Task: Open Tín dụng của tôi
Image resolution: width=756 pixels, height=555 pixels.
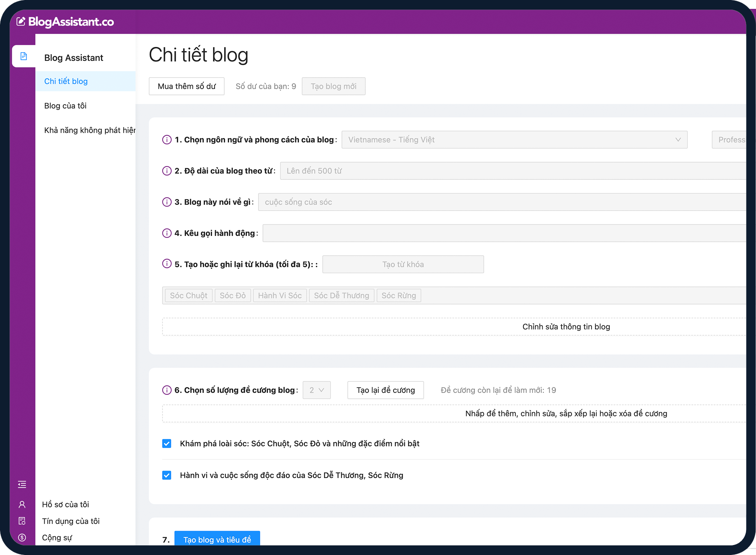Action: click(x=71, y=521)
